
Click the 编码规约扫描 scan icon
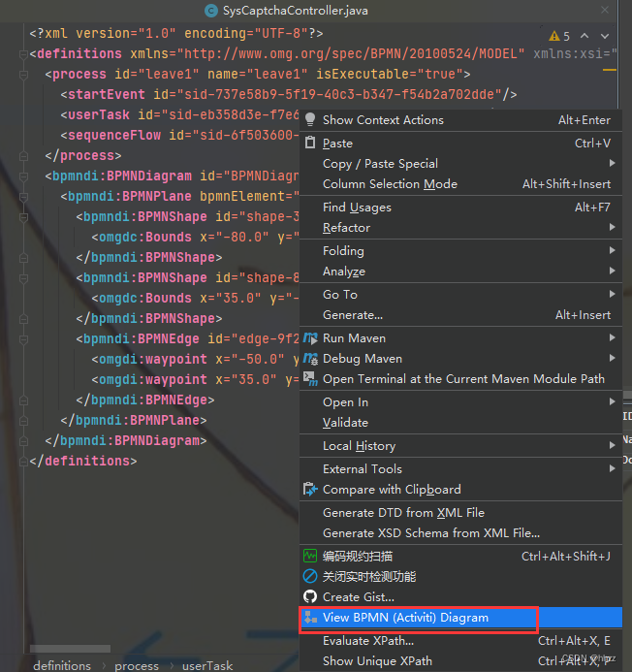tap(310, 556)
